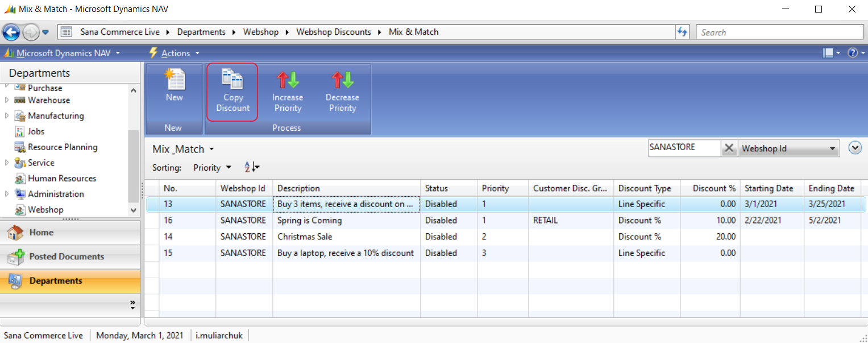This screenshot has width=868, height=343.
Task: Click in the Search box
Action: [780, 32]
